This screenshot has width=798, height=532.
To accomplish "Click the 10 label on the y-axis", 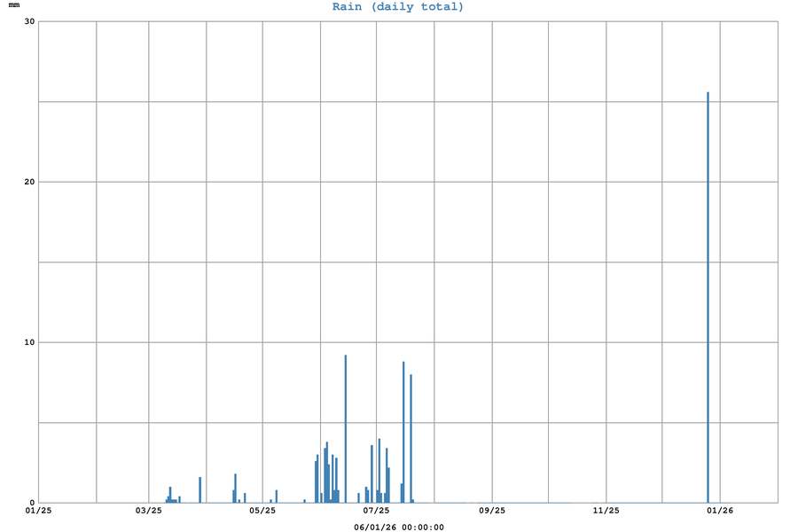I will 29,342.
